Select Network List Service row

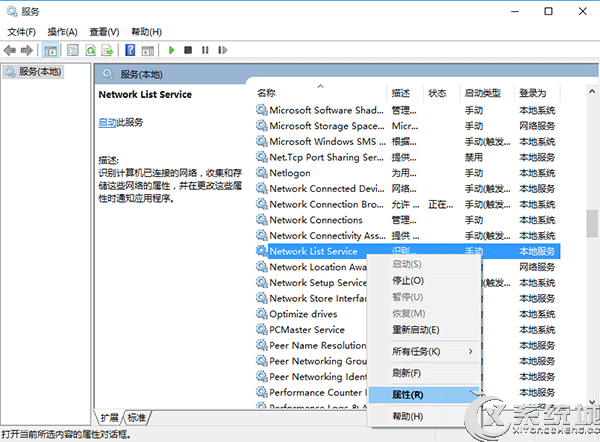(407, 251)
